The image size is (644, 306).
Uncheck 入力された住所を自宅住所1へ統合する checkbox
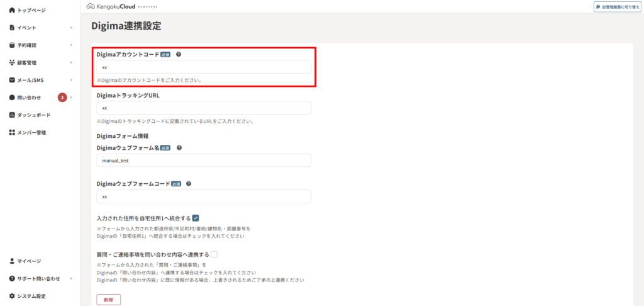point(196,218)
